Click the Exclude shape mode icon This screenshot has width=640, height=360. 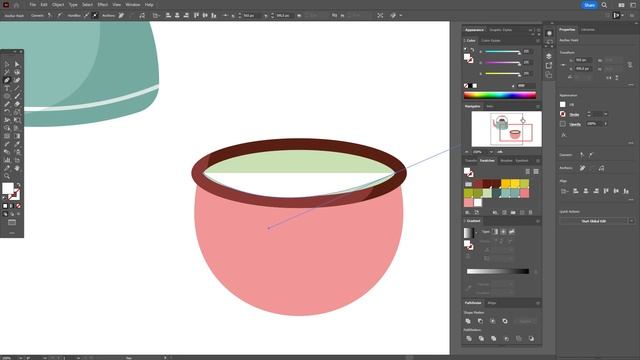(x=505, y=321)
